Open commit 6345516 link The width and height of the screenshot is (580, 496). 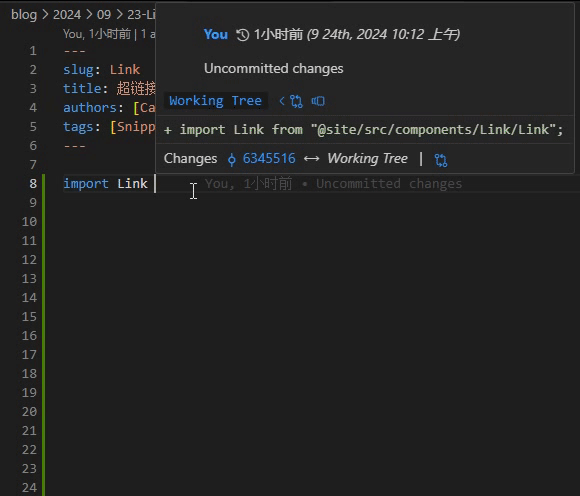pyautogui.click(x=269, y=159)
